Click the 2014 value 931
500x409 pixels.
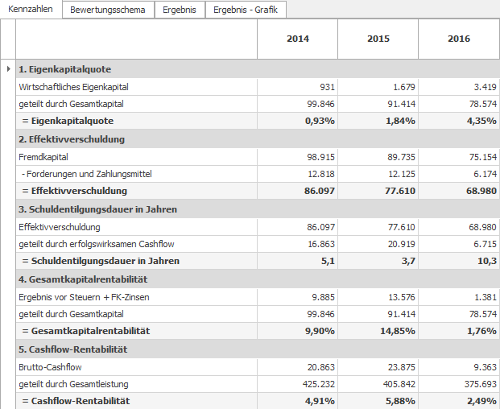[x=327, y=87]
